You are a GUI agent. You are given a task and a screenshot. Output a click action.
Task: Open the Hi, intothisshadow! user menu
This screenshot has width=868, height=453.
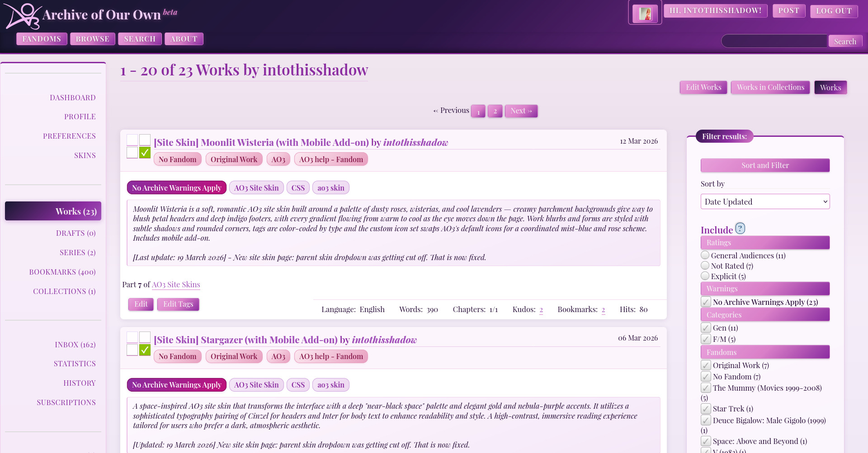[715, 11]
